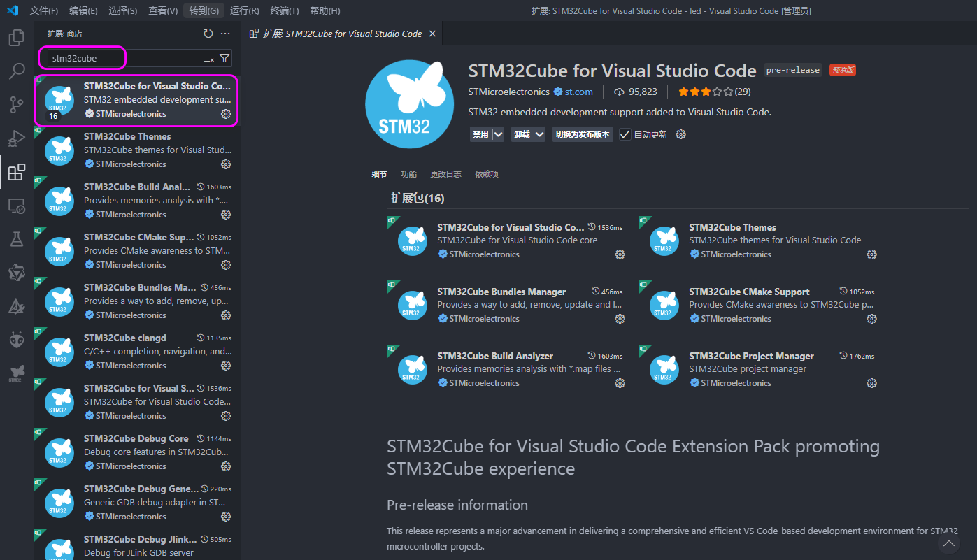Open the extensions panel more actions menu
The height and width of the screenshot is (560, 977).
[225, 34]
